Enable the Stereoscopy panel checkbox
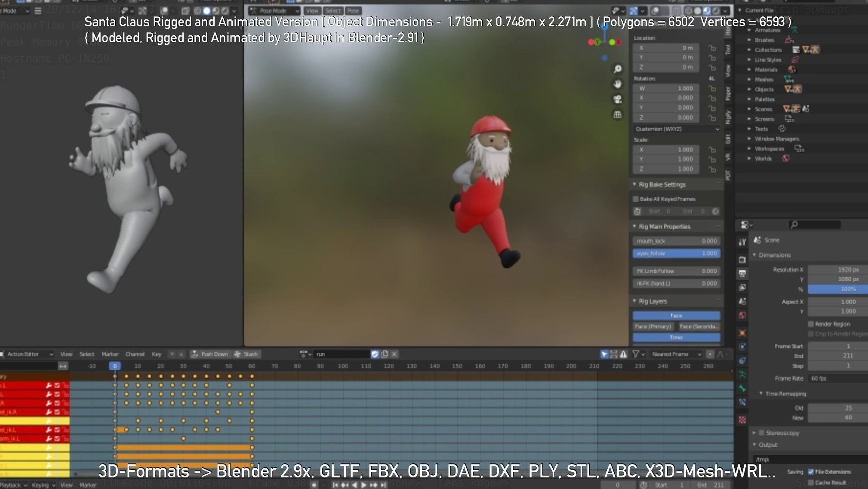This screenshot has height=489, width=868. [761, 433]
